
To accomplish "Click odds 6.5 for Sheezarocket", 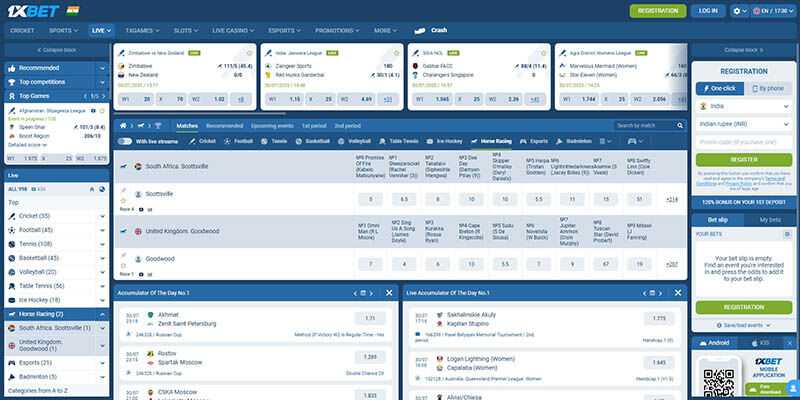I will tap(404, 199).
